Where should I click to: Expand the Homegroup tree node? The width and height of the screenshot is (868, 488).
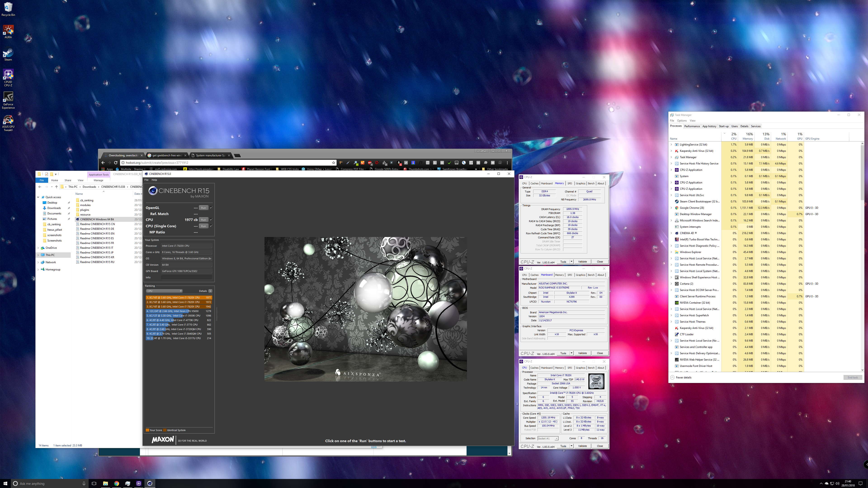click(x=38, y=270)
